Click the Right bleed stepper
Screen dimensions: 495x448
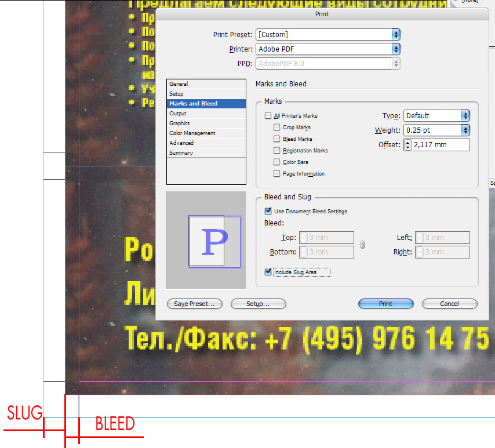click(x=419, y=252)
